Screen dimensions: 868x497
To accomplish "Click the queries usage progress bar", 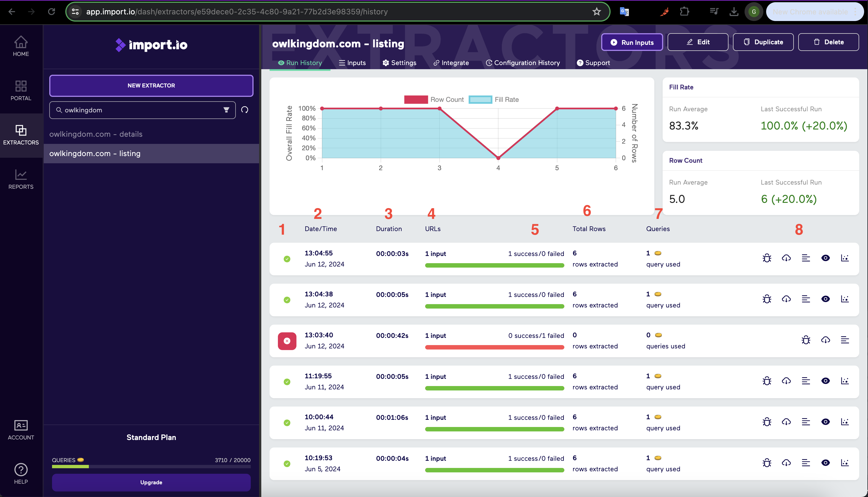I will click(151, 467).
